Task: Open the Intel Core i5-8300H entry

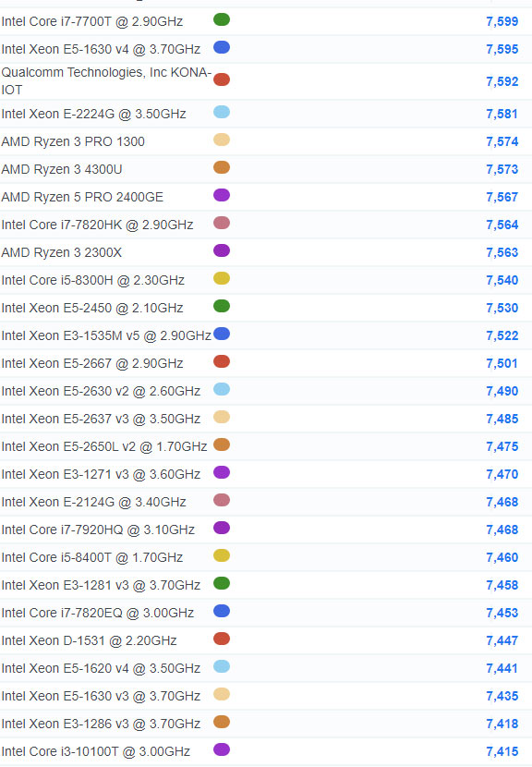Action: point(93,280)
